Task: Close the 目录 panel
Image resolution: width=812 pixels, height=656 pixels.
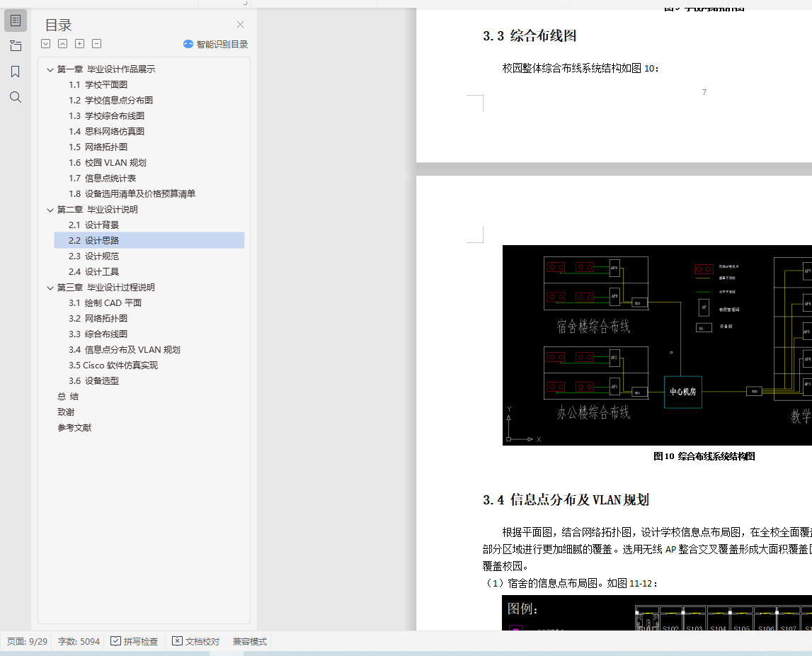Action: coord(240,24)
